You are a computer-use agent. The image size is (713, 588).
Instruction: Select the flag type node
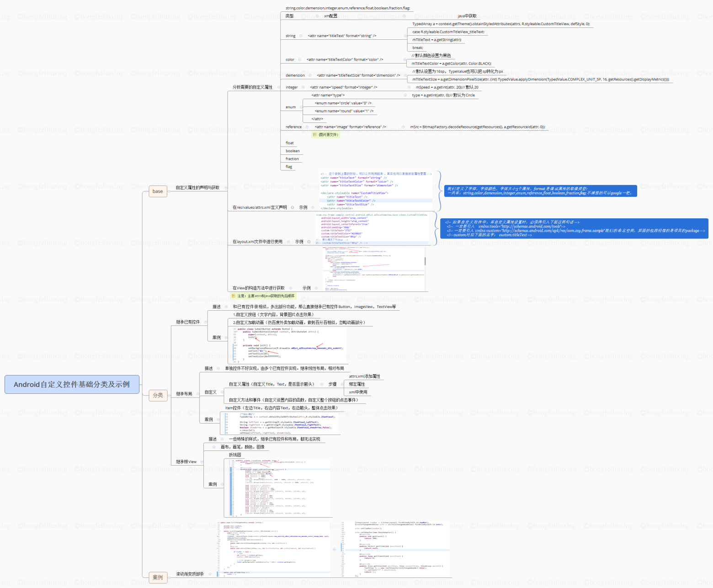coord(289,167)
